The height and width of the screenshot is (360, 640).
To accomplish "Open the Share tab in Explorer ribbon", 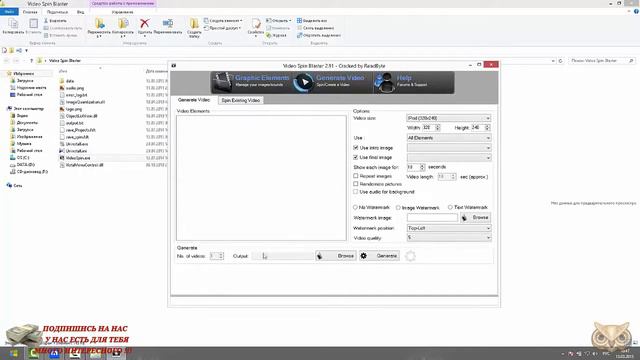I will [x=57, y=12].
